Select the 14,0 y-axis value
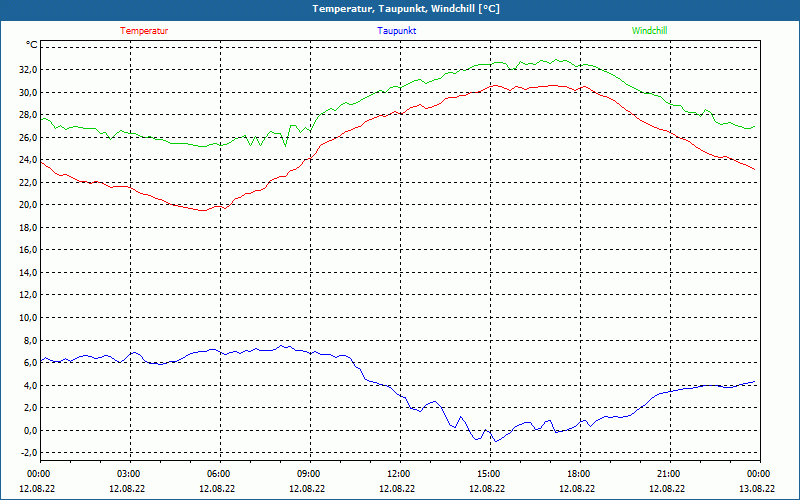800x500 pixels. (29, 272)
